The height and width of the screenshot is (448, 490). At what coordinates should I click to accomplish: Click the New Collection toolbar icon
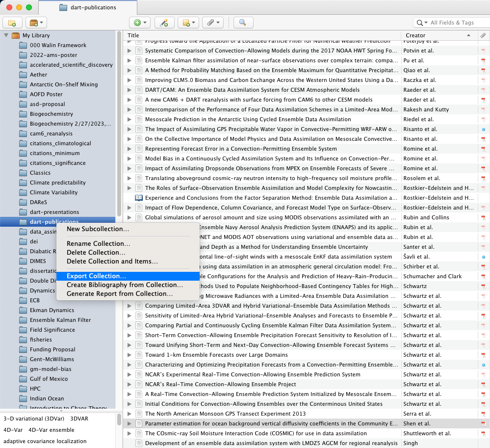pyautogui.click(x=12, y=23)
